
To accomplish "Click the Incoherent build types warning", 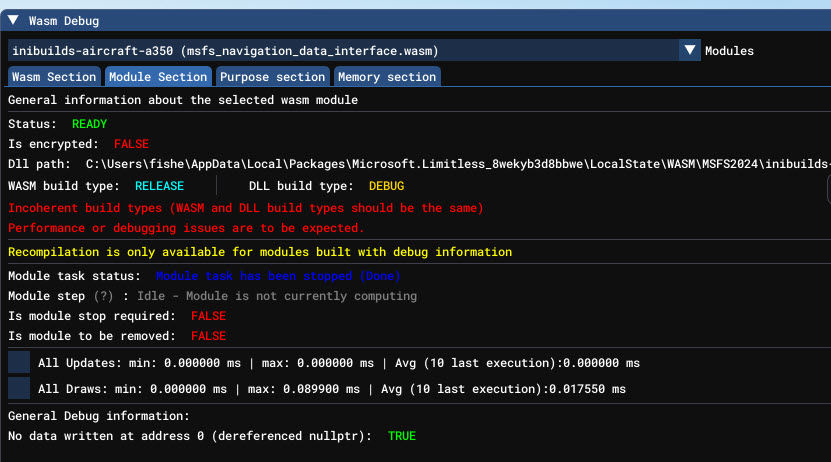I will (245, 208).
